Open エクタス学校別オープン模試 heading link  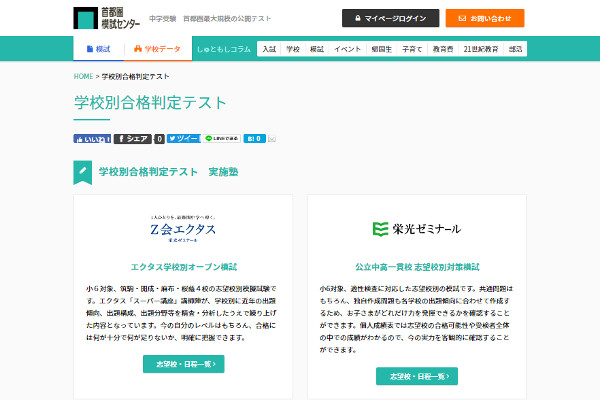[184, 267]
